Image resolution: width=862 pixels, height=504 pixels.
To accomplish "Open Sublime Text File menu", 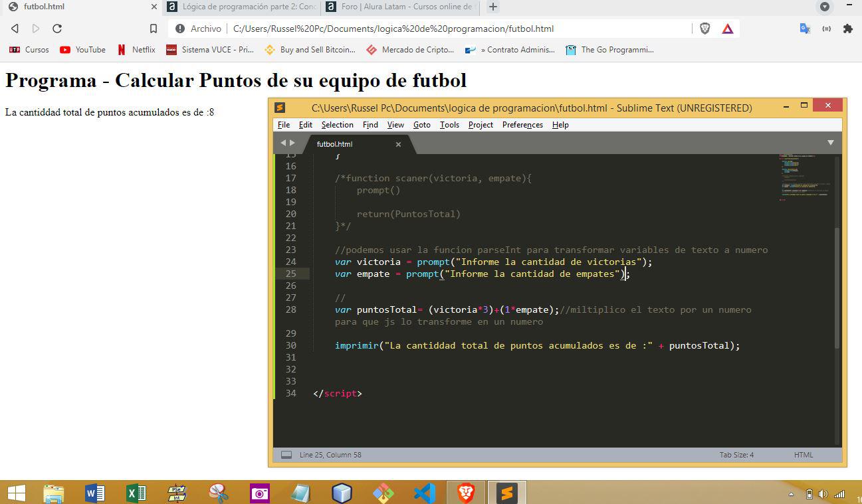I will click(284, 125).
